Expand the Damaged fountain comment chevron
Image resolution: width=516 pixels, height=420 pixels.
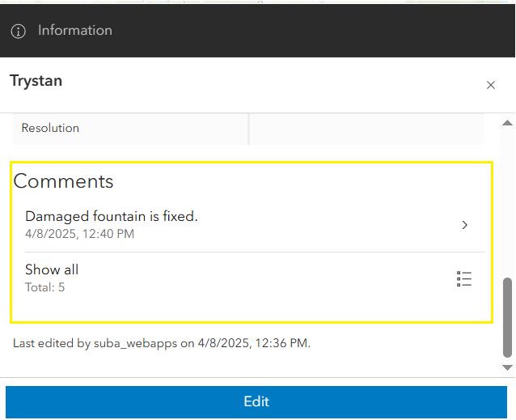[x=465, y=225]
